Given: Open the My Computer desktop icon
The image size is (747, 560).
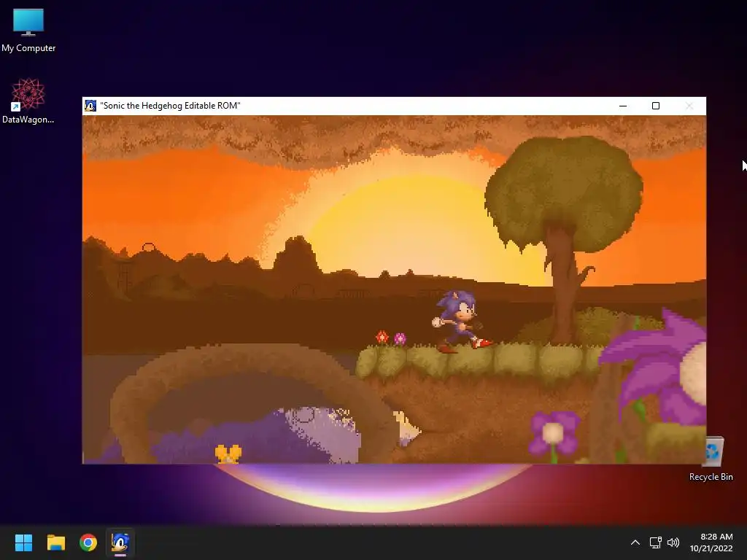Looking at the screenshot, I should pos(28,30).
